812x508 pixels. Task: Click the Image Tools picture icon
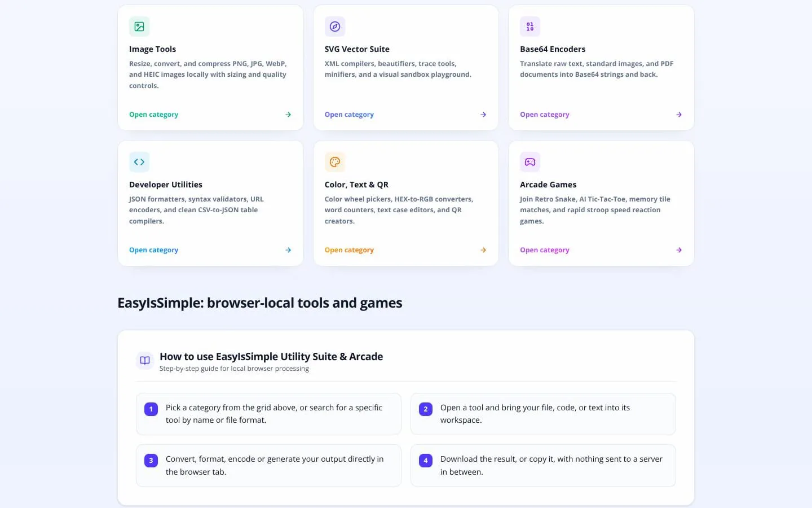click(139, 27)
